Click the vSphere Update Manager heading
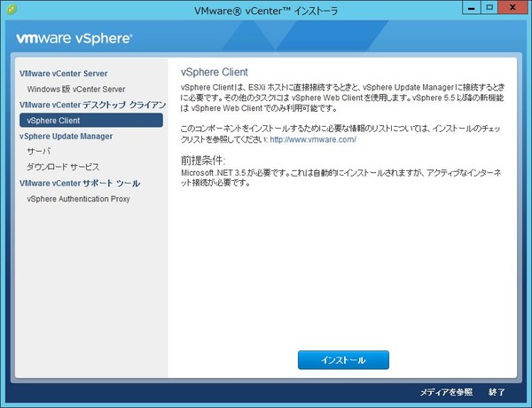The height and width of the screenshot is (408, 532). pyautogui.click(x=66, y=136)
